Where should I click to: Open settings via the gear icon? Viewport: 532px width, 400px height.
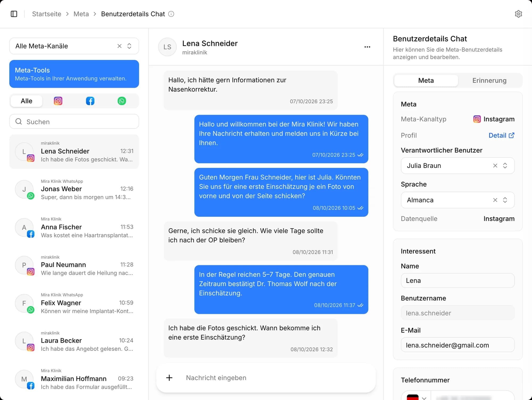click(518, 14)
